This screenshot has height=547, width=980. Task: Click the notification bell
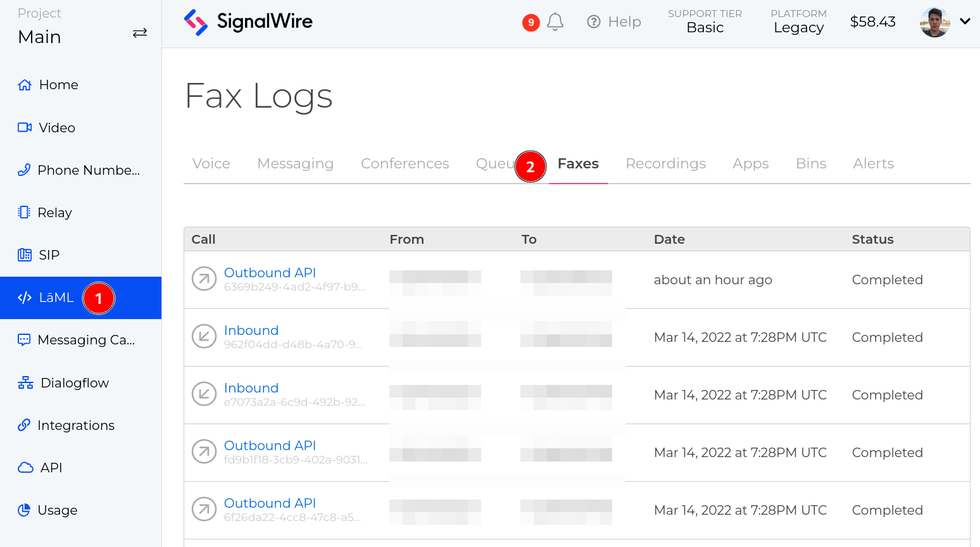click(x=555, y=21)
